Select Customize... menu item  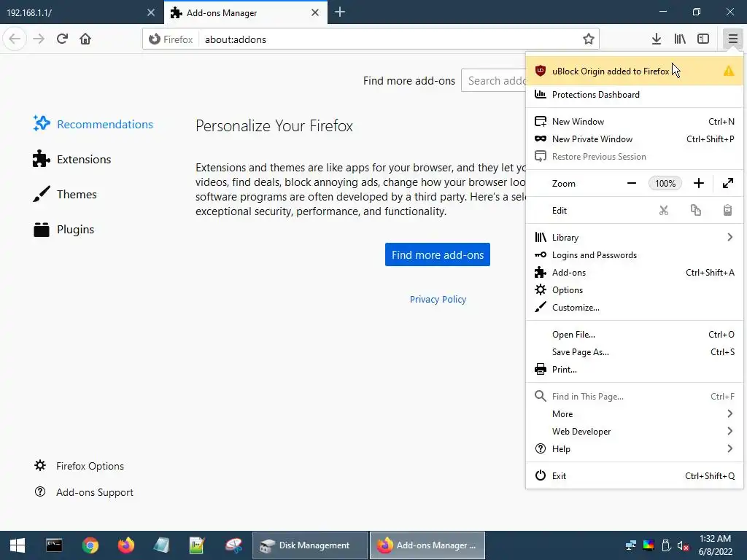pyautogui.click(x=635, y=308)
